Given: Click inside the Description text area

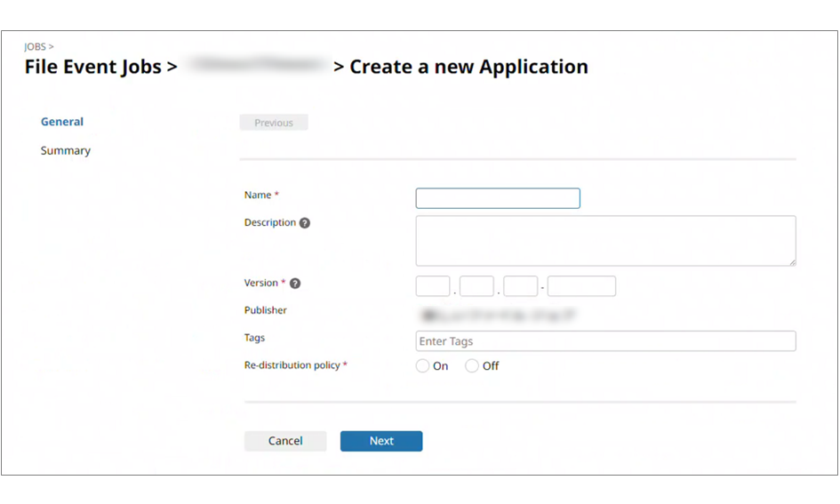Looking at the screenshot, I should pos(605,240).
